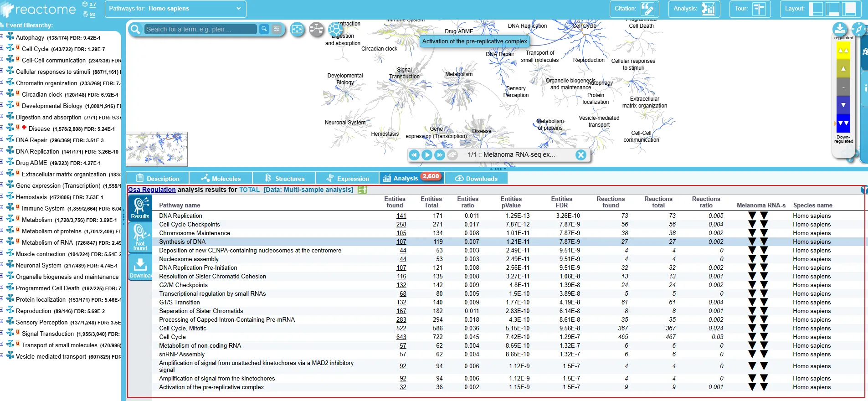Click the fit-all view icon beside search

click(297, 30)
